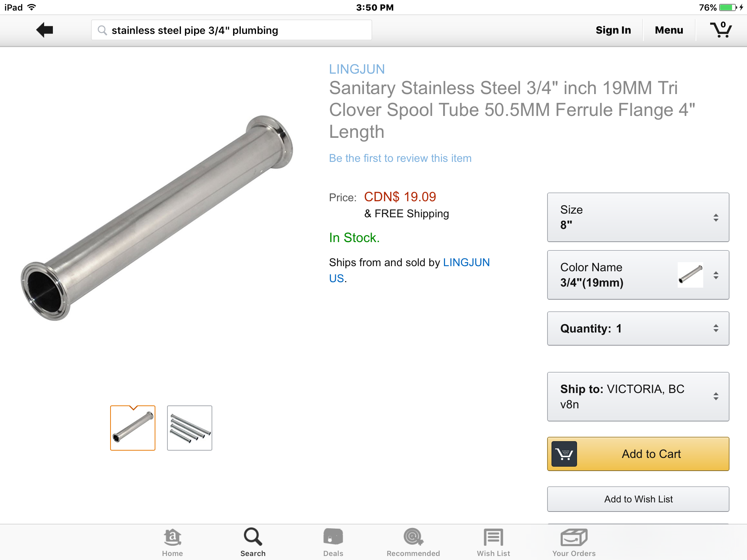Open the LINGJUN brand link

tap(357, 69)
